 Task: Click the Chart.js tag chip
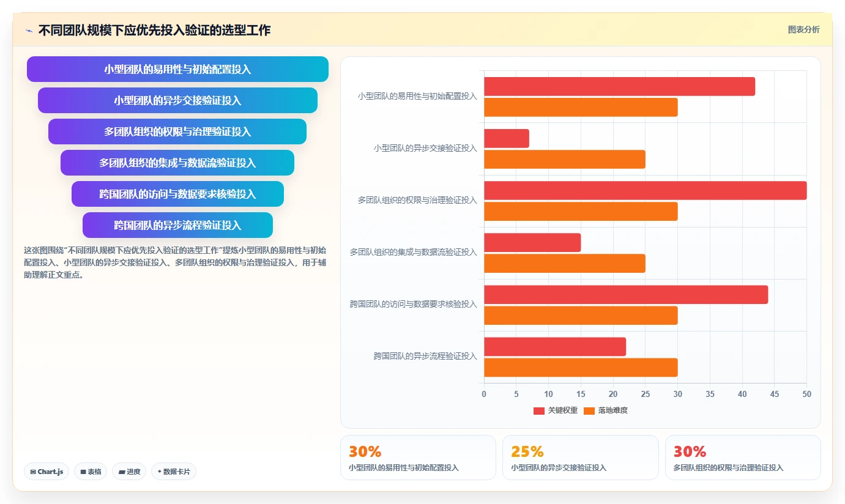click(x=47, y=472)
